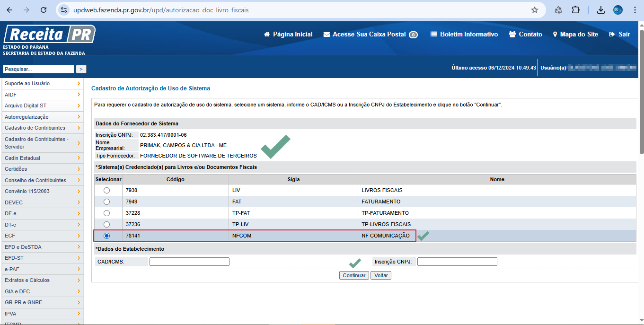Screen dimensions: 644x325
Task: Click the Pesquisar search box
Action: pyautogui.click(x=38, y=69)
